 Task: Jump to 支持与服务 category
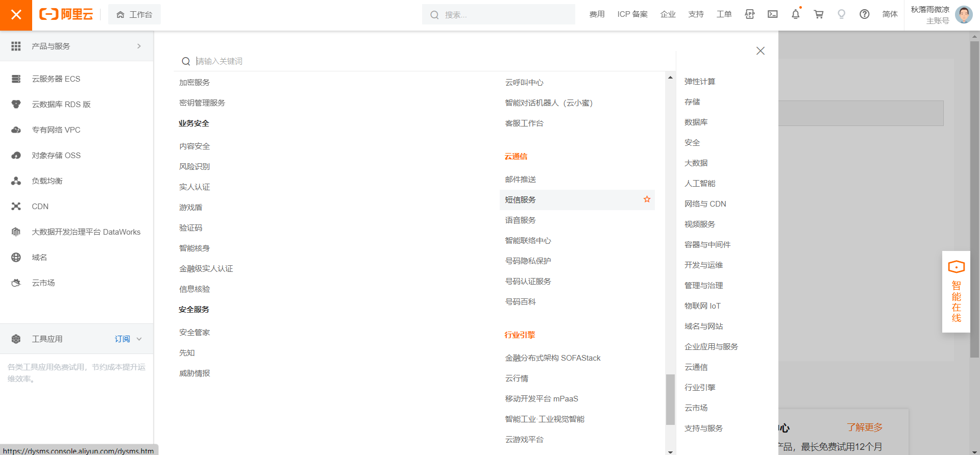coord(703,428)
